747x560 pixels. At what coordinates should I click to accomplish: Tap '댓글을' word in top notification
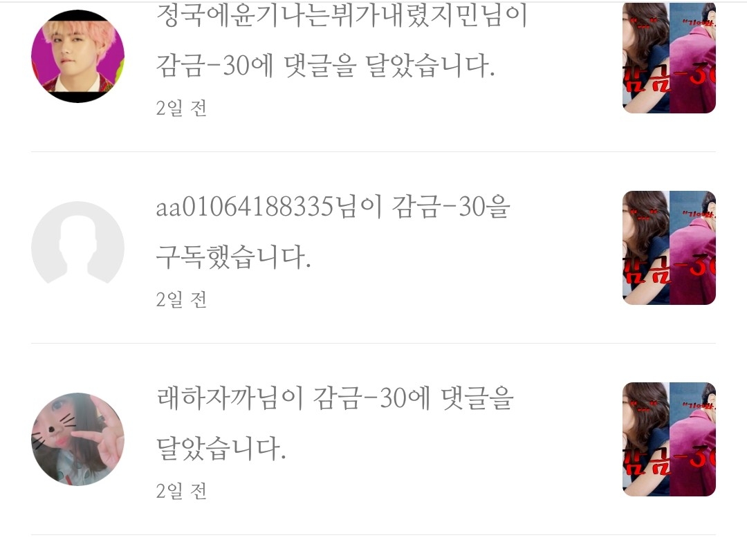pos(320,65)
